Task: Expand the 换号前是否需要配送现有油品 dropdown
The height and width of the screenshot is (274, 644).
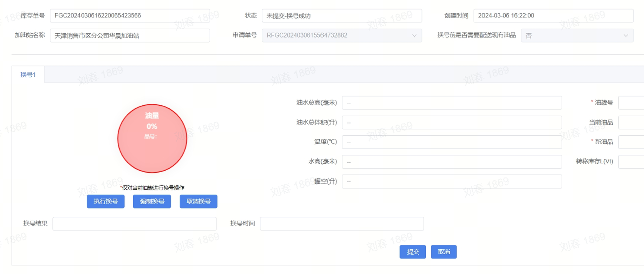Action: 626,35
